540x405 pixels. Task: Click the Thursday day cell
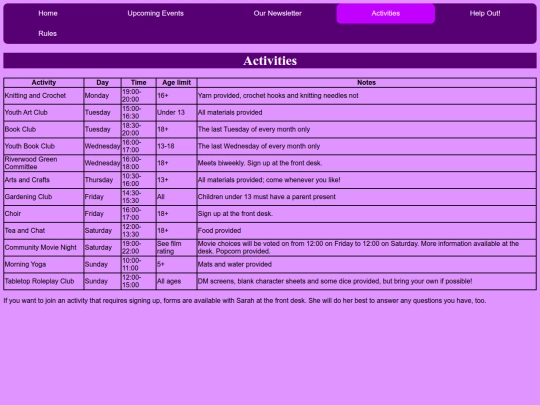[103, 180]
